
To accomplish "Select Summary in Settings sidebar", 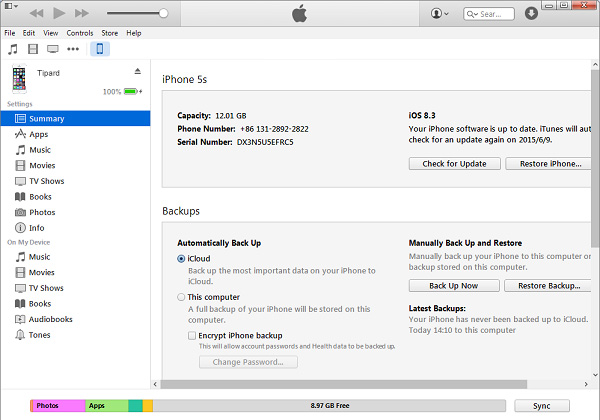I will point(75,119).
